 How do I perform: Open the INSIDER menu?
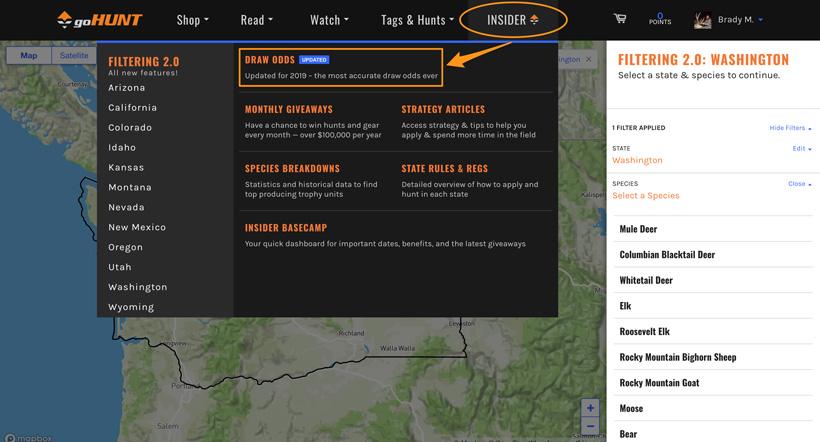512,20
